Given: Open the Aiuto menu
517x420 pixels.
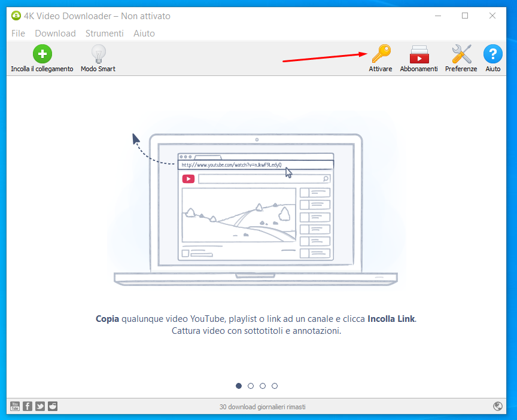Looking at the screenshot, I should [144, 34].
